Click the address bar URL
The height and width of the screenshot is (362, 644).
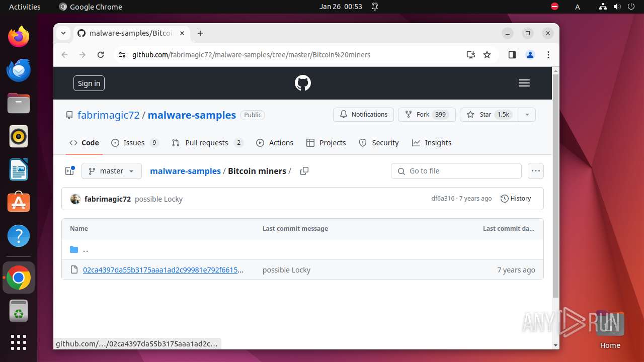pos(251,55)
